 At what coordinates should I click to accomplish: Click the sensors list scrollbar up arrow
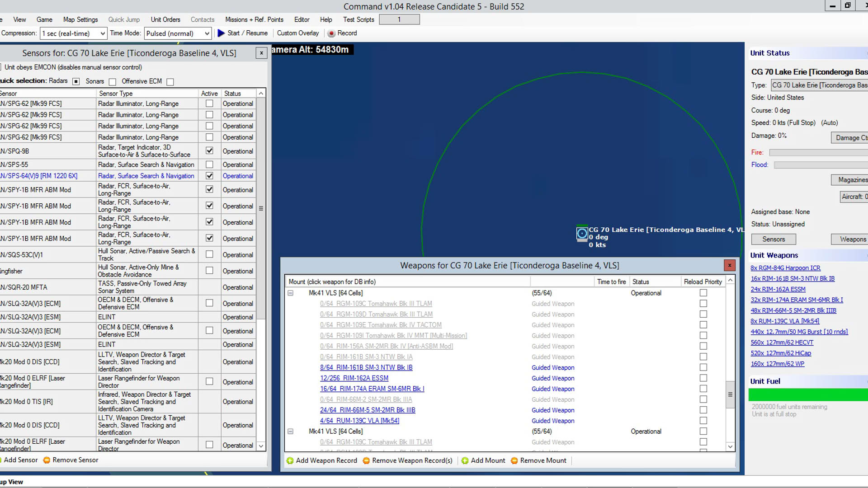click(261, 93)
